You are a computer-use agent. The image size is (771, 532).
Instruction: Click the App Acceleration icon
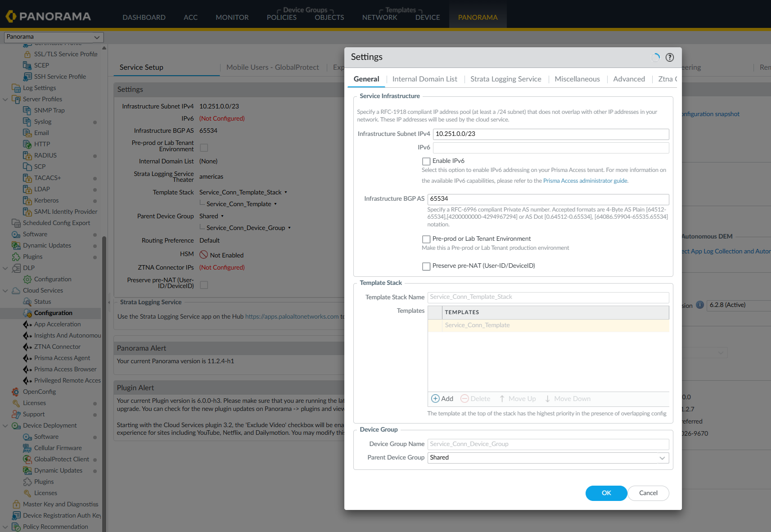click(27, 324)
